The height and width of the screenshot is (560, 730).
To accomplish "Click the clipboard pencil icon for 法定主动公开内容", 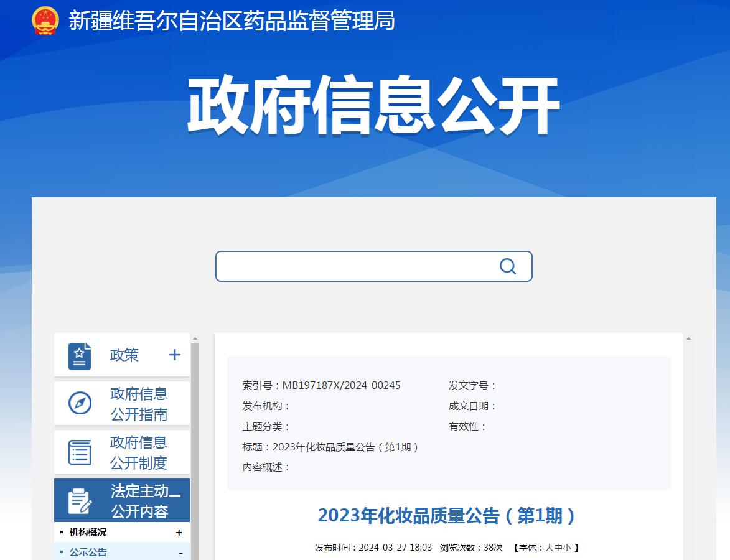I will 80,501.
